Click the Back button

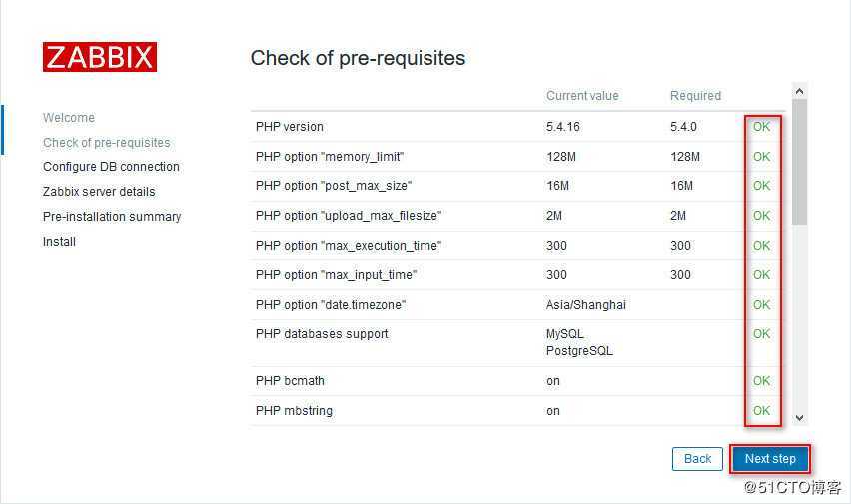click(697, 459)
